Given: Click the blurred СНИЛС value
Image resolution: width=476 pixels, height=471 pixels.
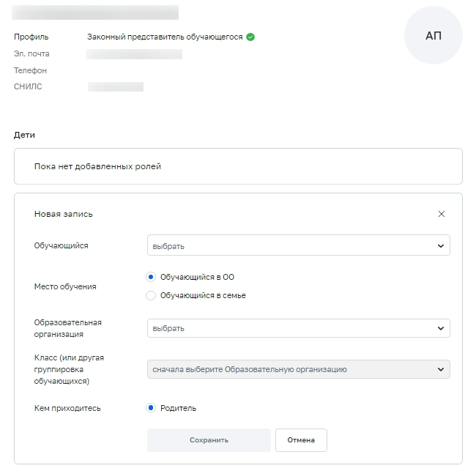Looking at the screenshot, I should pyautogui.click(x=116, y=86).
